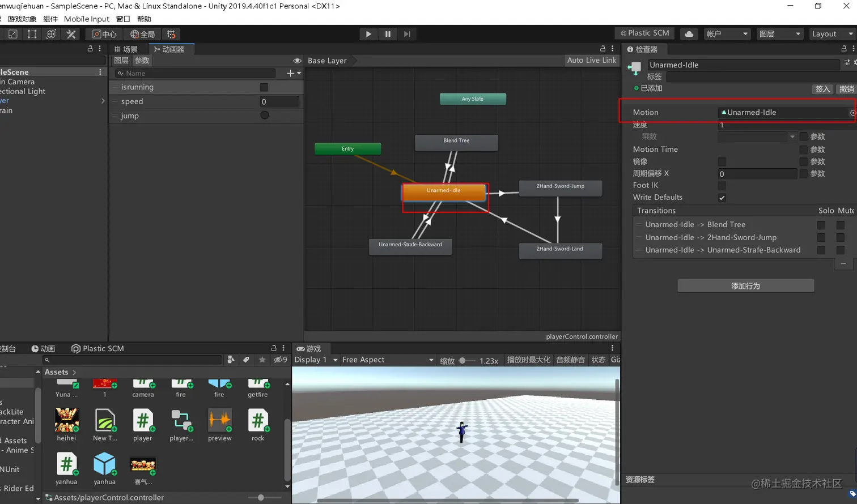Check the 参数 checkbox for Motion Time
The height and width of the screenshot is (504, 857).
coord(803,150)
